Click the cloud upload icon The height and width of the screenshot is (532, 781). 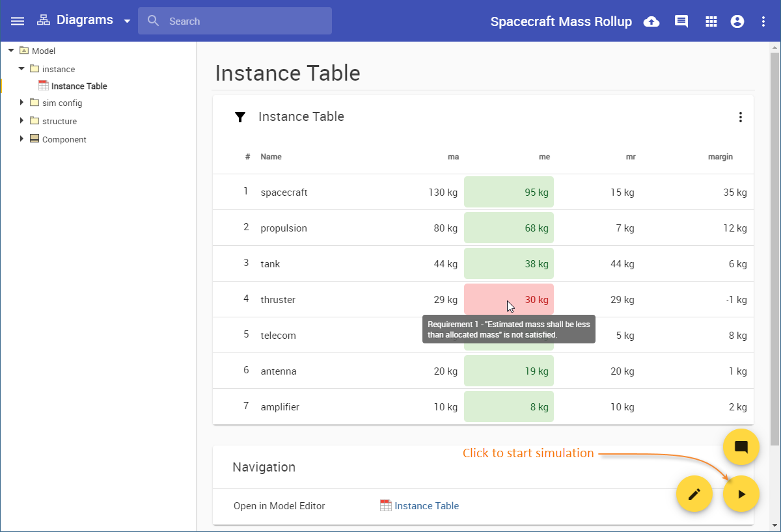[651, 21]
